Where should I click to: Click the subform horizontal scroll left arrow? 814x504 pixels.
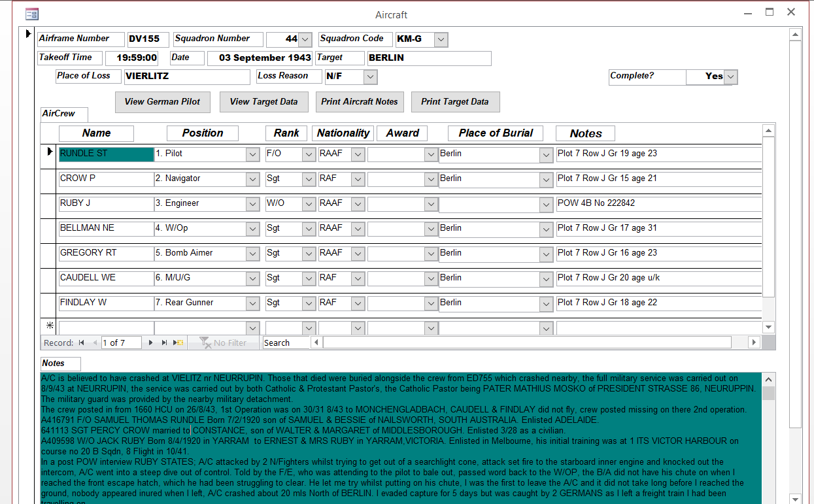[317, 343]
